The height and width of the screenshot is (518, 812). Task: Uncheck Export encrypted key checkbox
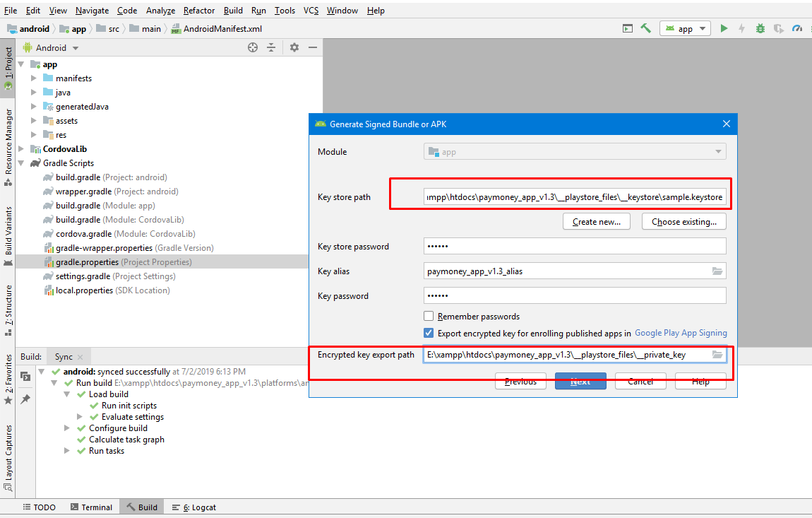429,333
